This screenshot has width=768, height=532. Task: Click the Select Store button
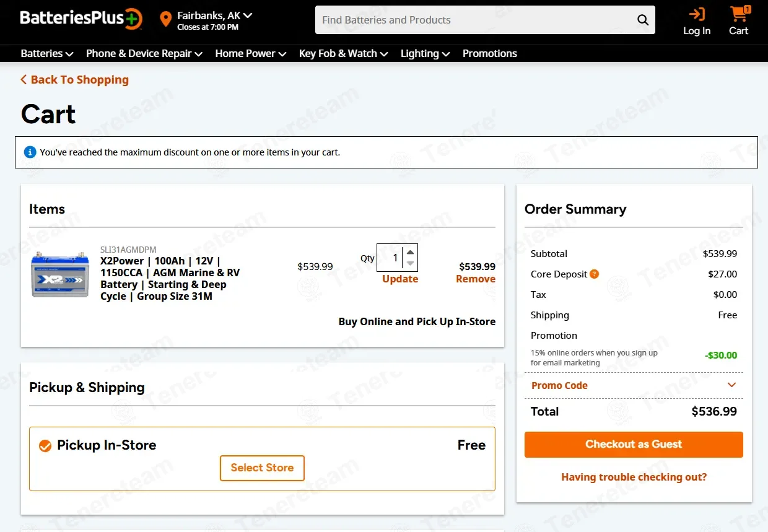262,468
